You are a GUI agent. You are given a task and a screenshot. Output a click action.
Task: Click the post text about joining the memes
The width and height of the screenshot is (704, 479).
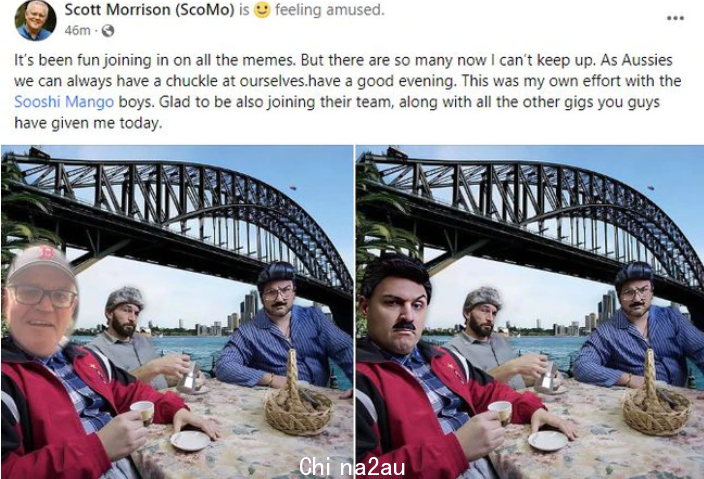[x=348, y=91]
